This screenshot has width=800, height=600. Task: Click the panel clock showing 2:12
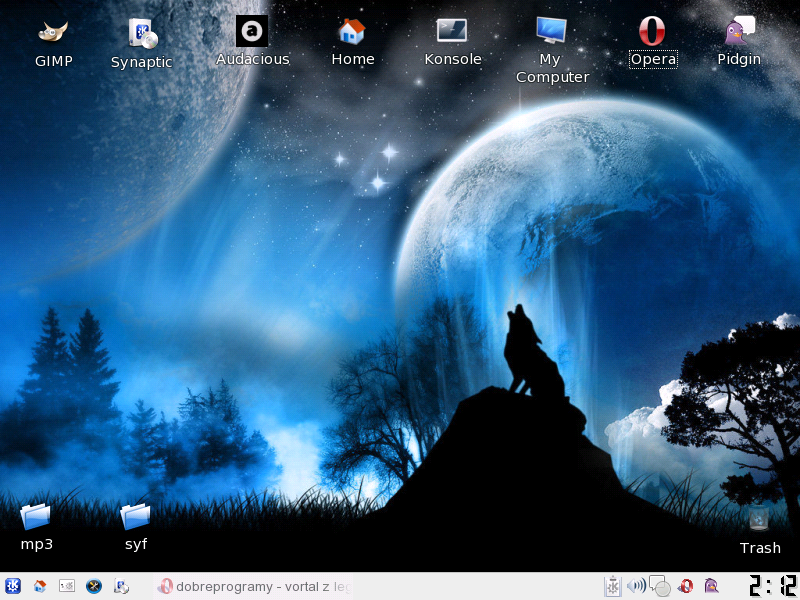pos(773,586)
